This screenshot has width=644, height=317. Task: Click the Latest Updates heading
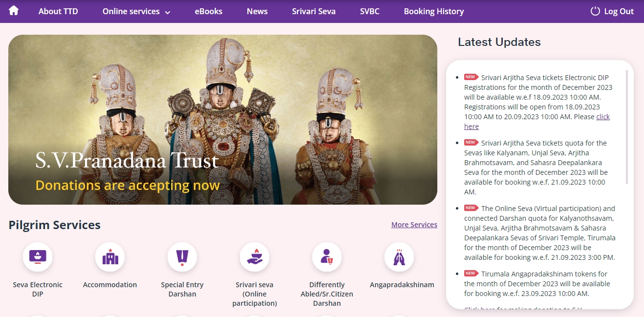499,42
